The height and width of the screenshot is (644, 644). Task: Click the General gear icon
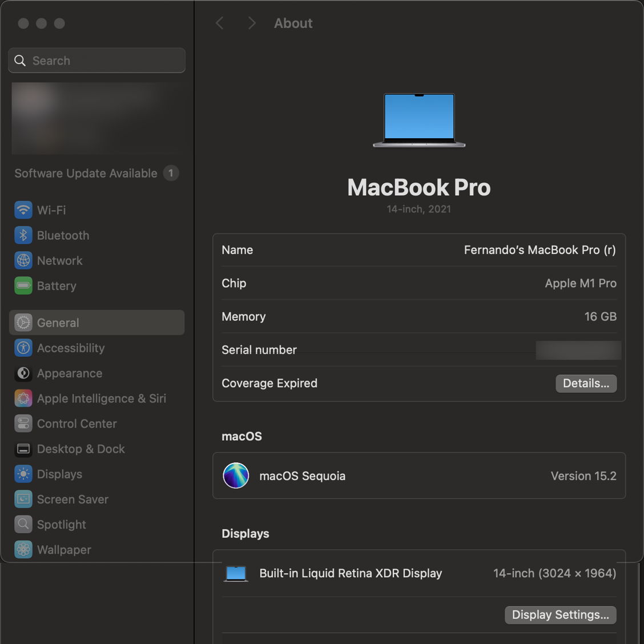coord(23,323)
